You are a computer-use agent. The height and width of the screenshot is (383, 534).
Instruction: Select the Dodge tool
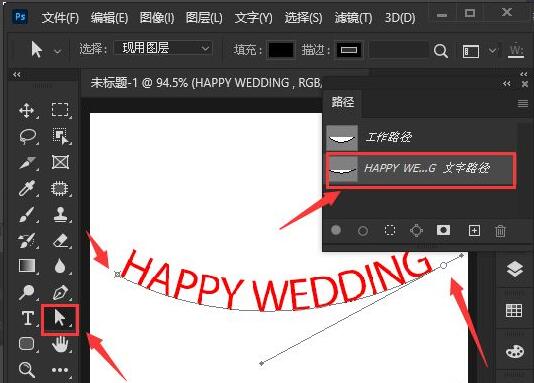[x=27, y=292]
